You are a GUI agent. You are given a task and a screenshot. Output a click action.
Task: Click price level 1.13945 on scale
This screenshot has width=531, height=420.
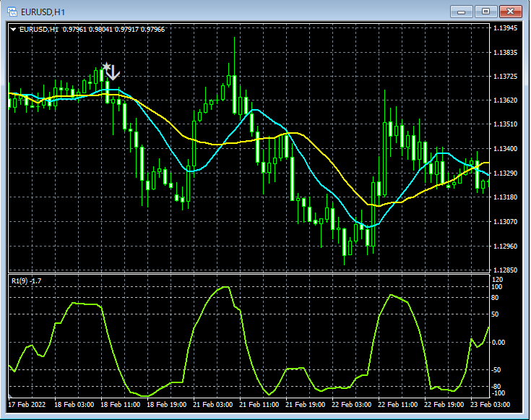[505, 28]
